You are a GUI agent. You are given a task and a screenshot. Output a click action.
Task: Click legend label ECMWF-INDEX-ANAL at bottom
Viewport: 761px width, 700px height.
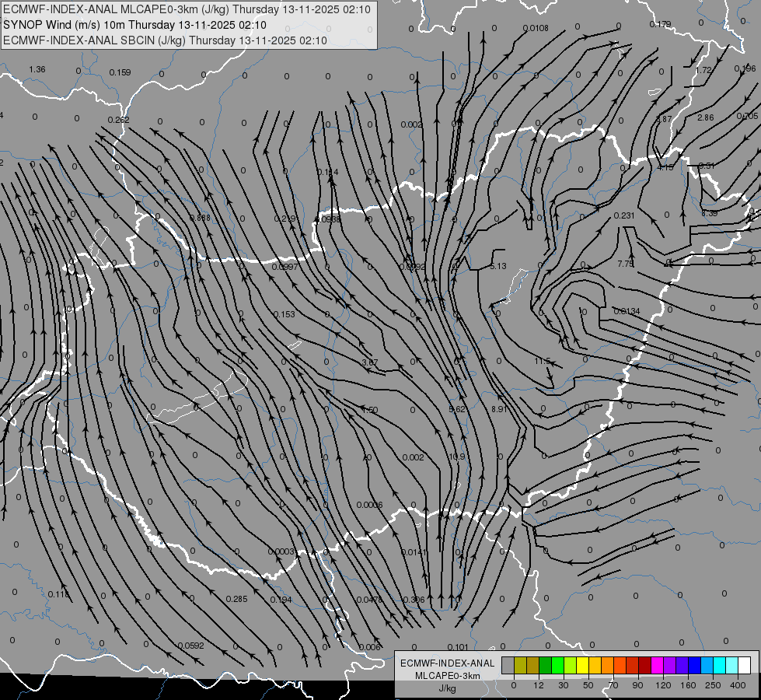pos(447,663)
